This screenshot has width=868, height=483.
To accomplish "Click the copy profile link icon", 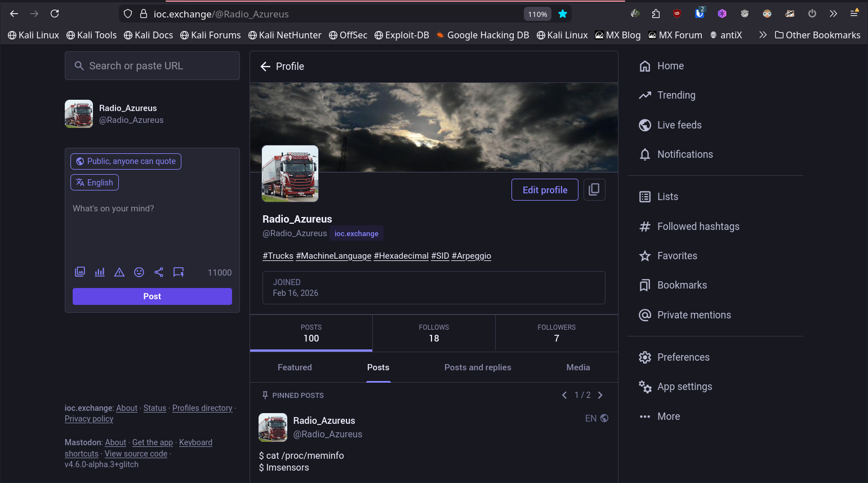I will click(594, 190).
